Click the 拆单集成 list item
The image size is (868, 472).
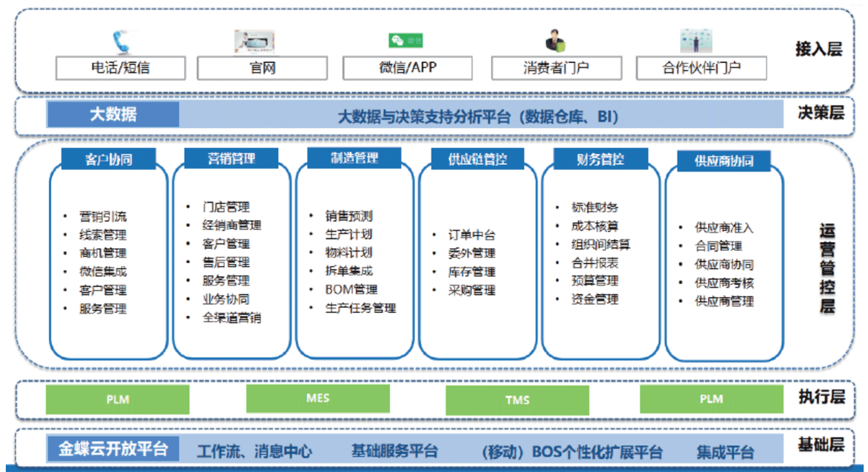tap(349, 272)
